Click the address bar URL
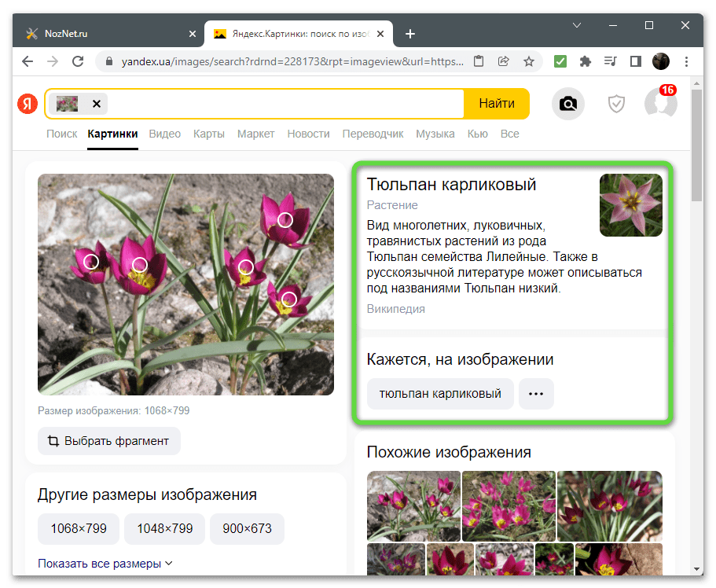The height and width of the screenshot is (588, 716). (292, 61)
